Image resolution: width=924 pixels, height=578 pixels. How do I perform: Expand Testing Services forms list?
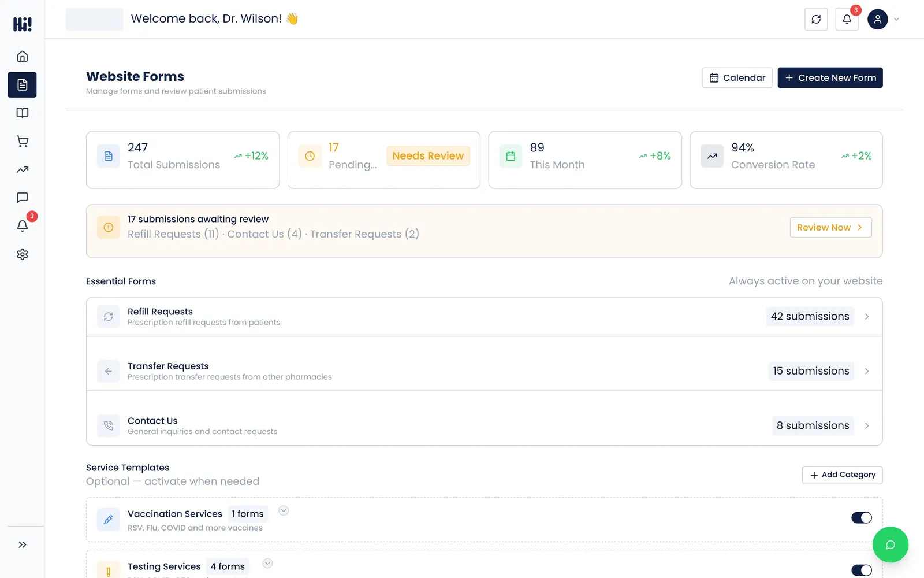267,563
